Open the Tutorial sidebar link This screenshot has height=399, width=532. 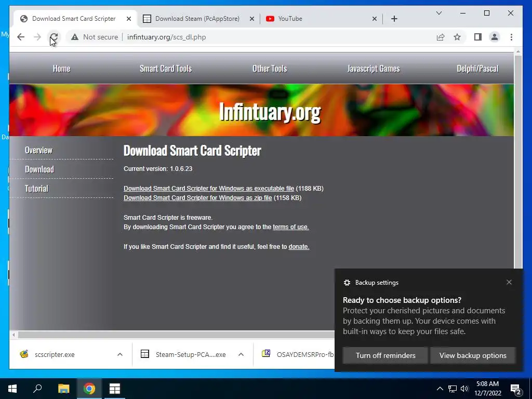36,189
